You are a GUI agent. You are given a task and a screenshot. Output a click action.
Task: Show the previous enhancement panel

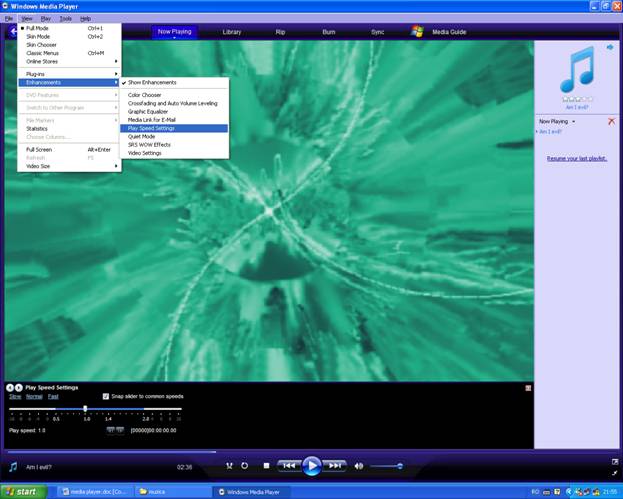(10, 387)
